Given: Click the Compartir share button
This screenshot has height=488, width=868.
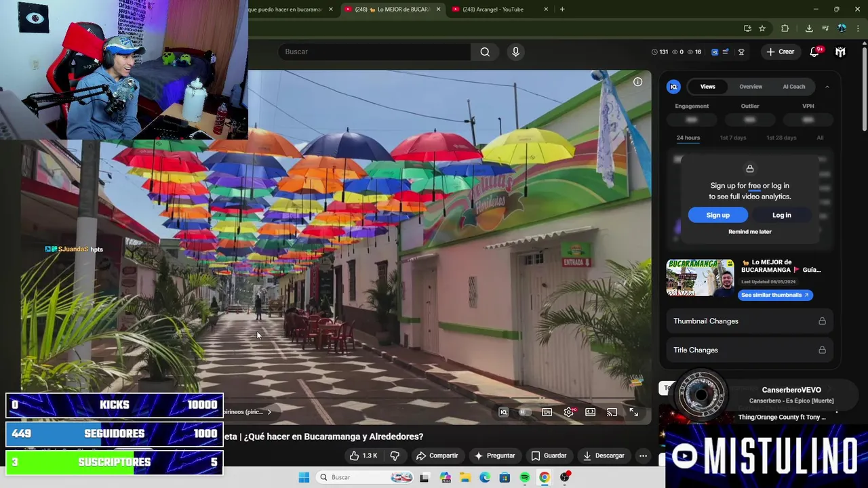Looking at the screenshot, I should 437,455.
